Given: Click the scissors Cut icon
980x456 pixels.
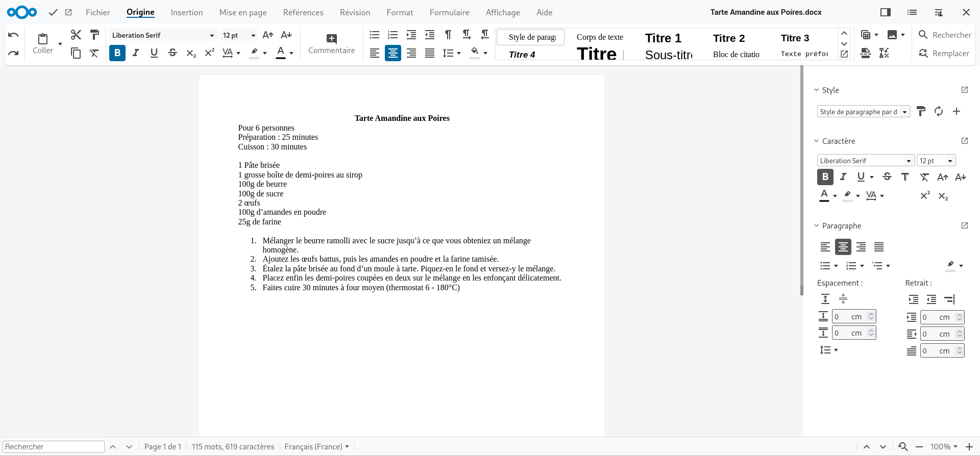Looking at the screenshot, I should point(76,35).
